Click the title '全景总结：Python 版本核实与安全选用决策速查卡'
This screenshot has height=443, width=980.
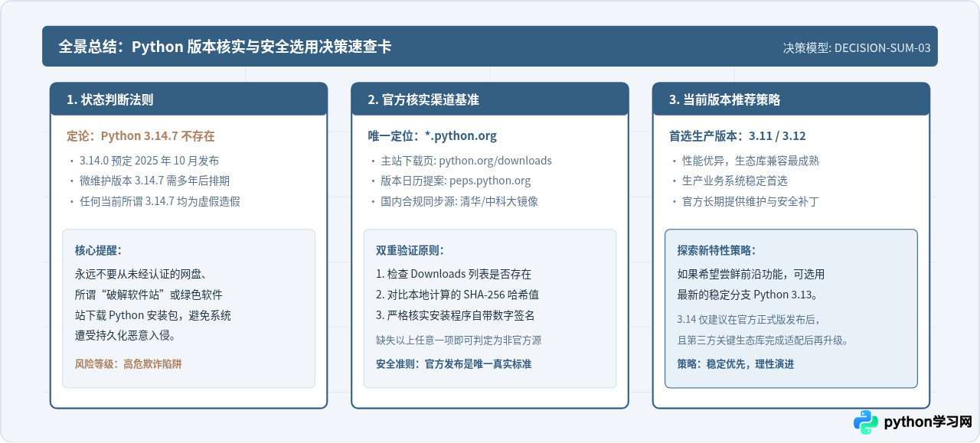225,47
